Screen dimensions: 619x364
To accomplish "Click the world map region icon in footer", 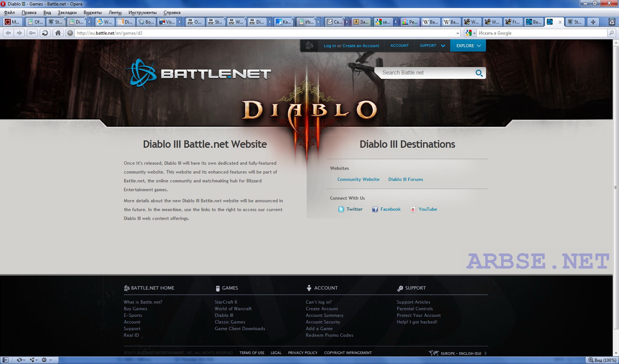I will pyautogui.click(x=434, y=353).
